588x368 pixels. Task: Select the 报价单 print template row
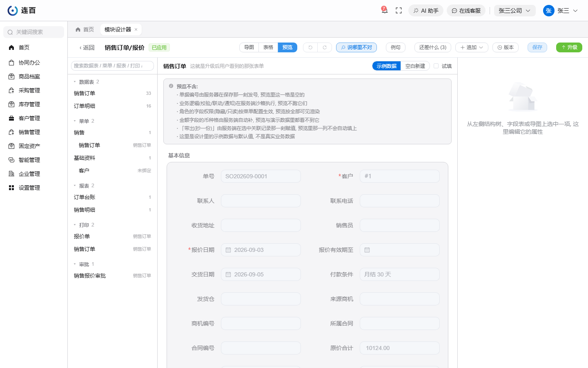click(112, 236)
